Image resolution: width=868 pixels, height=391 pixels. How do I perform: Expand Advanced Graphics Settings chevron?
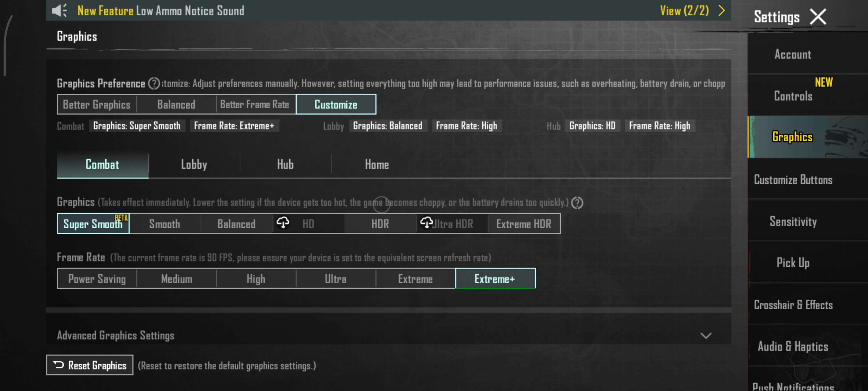coord(706,335)
